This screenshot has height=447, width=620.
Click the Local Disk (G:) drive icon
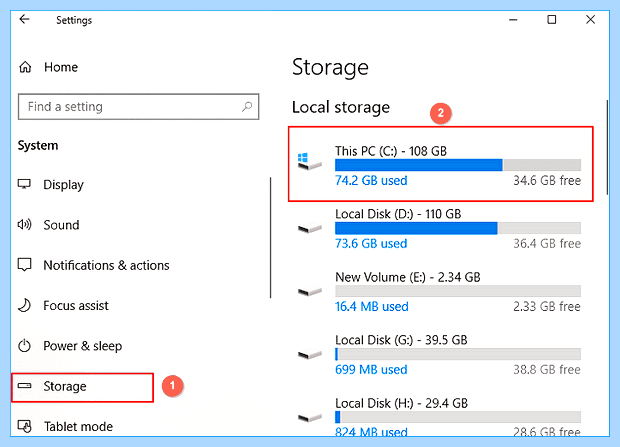tap(310, 354)
